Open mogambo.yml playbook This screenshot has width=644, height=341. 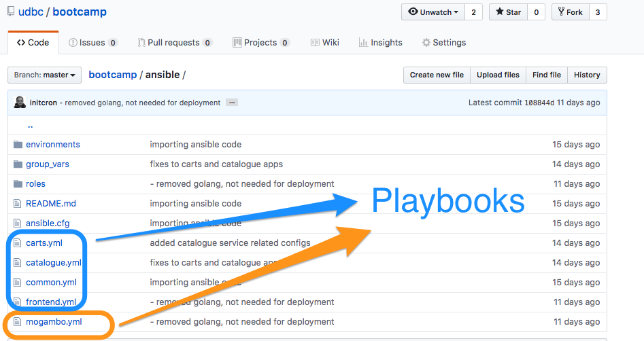(x=54, y=322)
